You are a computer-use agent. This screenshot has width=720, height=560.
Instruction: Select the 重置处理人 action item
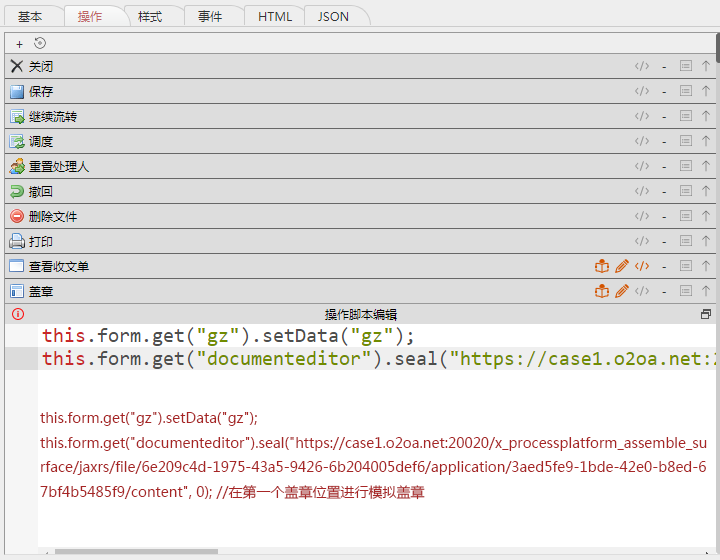(59, 166)
